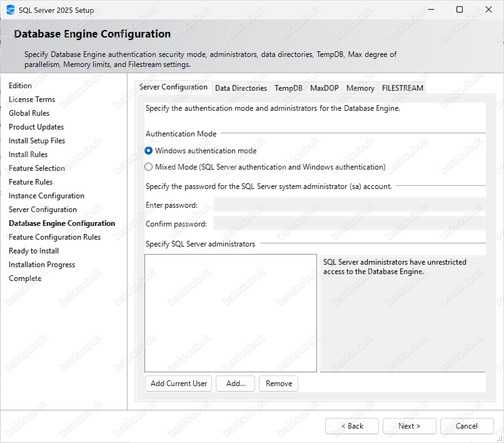
Task: Select Windows authentication mode
Action: click(x=149, y=151)
